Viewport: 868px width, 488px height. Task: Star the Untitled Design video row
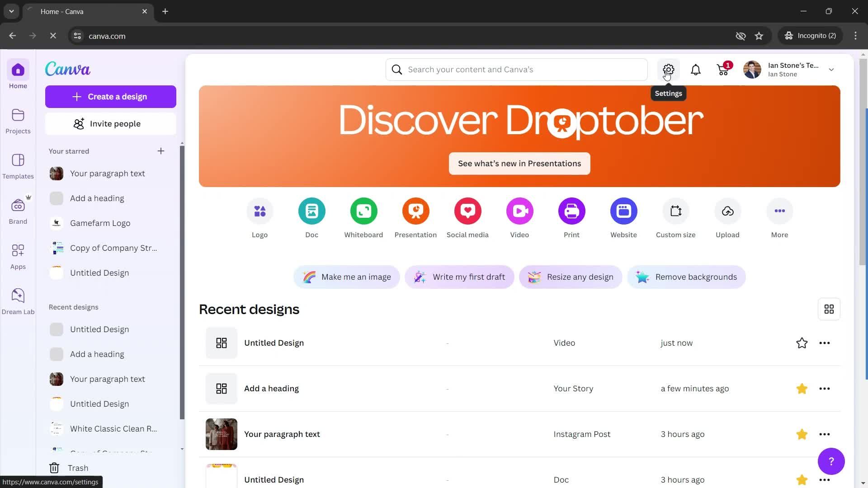tap(802, 343)
